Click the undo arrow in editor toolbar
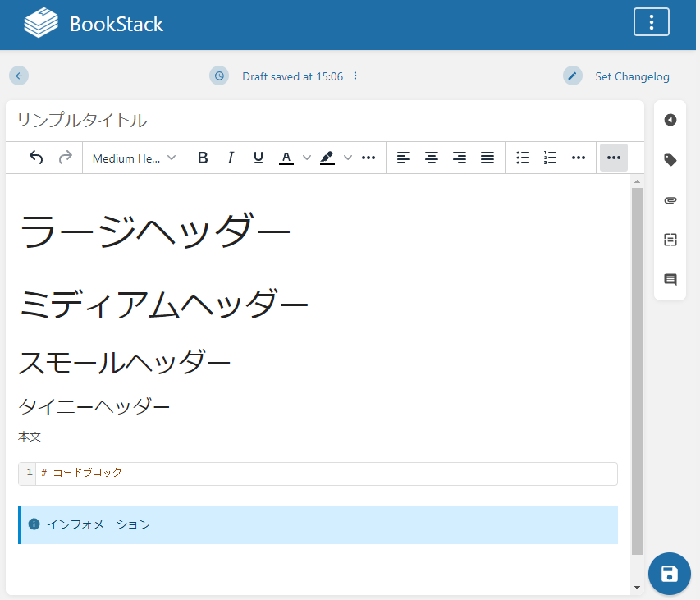 point(36,158)
